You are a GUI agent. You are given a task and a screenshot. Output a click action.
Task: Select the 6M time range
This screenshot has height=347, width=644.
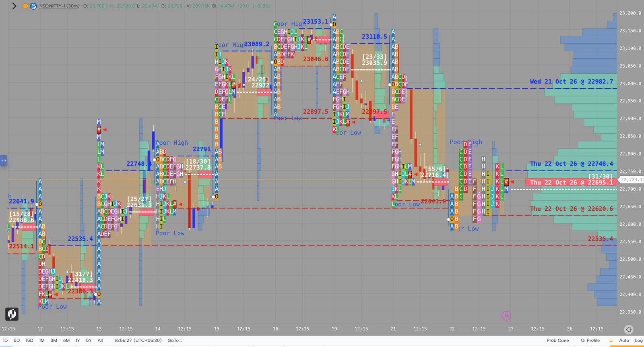(66, 341)
